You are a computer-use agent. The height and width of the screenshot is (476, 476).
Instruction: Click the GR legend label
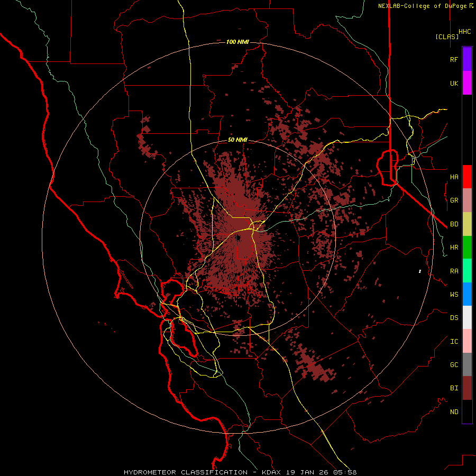[454, 200]
